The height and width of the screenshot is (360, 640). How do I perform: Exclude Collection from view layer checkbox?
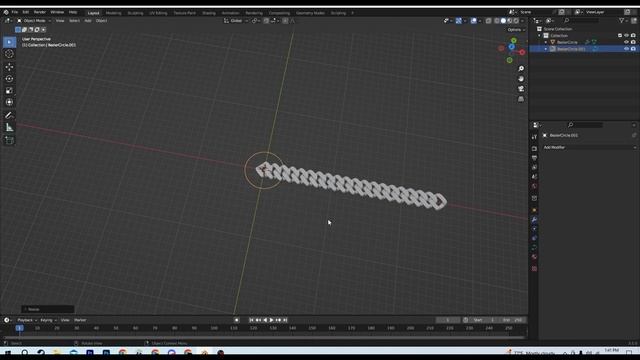click(620, 36)
